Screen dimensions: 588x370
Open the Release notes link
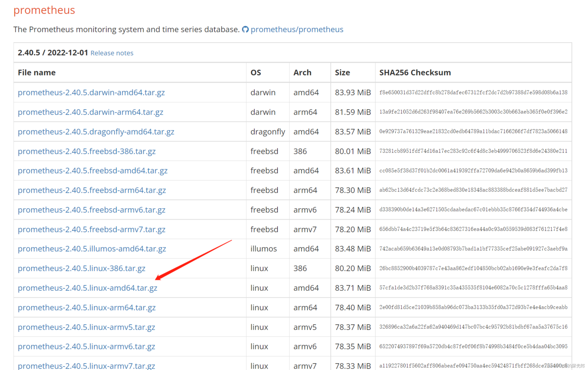pyautogui.click(x=112, y=53)
